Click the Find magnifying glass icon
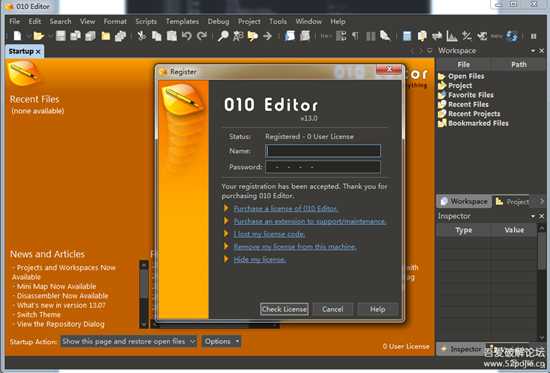Screen dimensions: 550x373 point(223,36)
